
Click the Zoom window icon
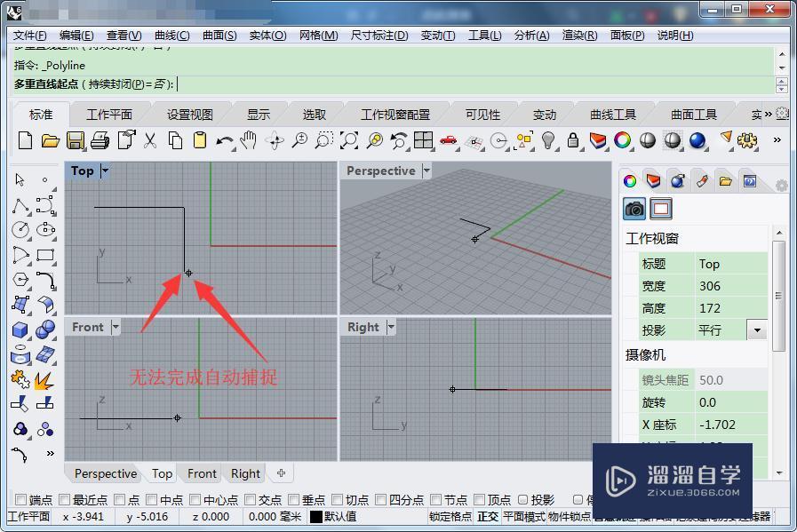coord(324,140)
